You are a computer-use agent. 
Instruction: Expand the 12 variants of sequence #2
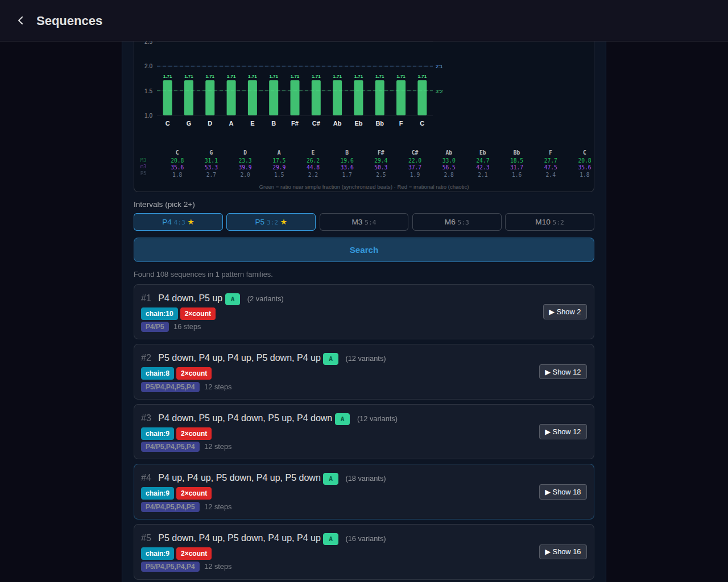coord(562,371)
